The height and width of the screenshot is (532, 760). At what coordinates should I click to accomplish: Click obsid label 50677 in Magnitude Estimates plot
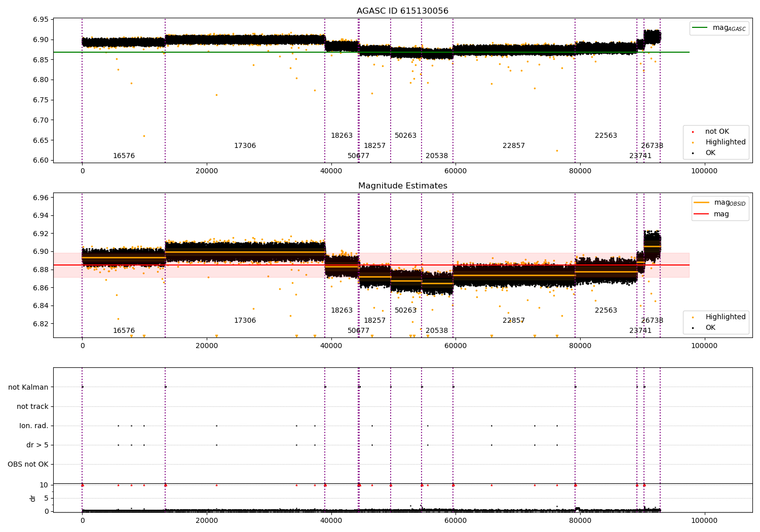coord(358,331)
